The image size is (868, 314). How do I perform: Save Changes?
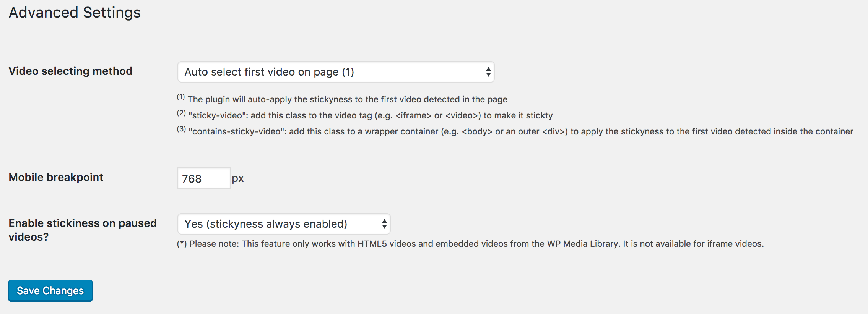click(50, 291)
